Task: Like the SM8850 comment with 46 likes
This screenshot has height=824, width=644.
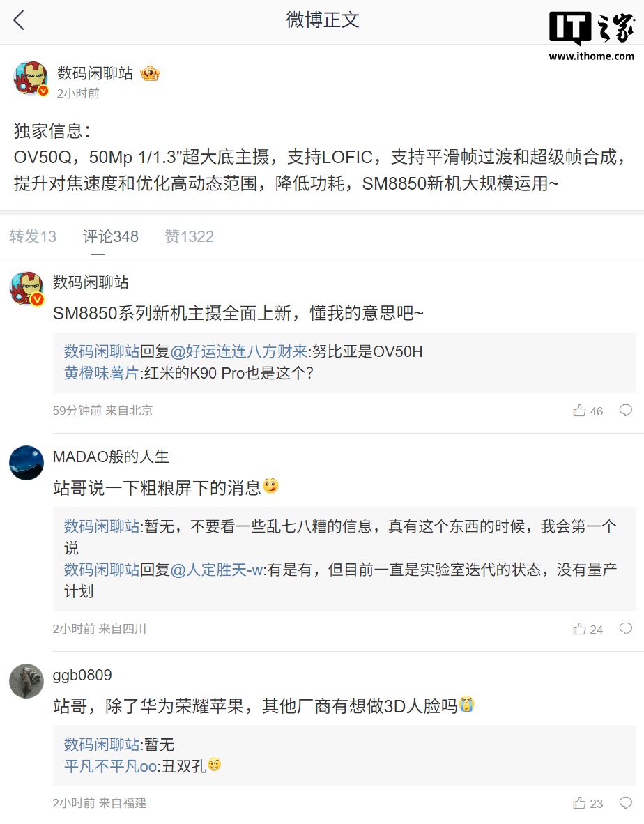Action: point(580,411)
